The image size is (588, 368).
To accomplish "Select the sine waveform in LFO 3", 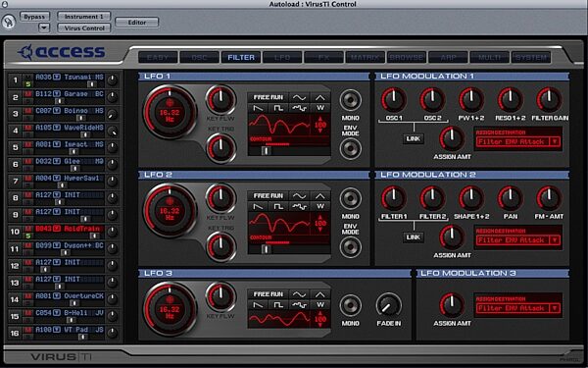I will [x=299, y=294].
